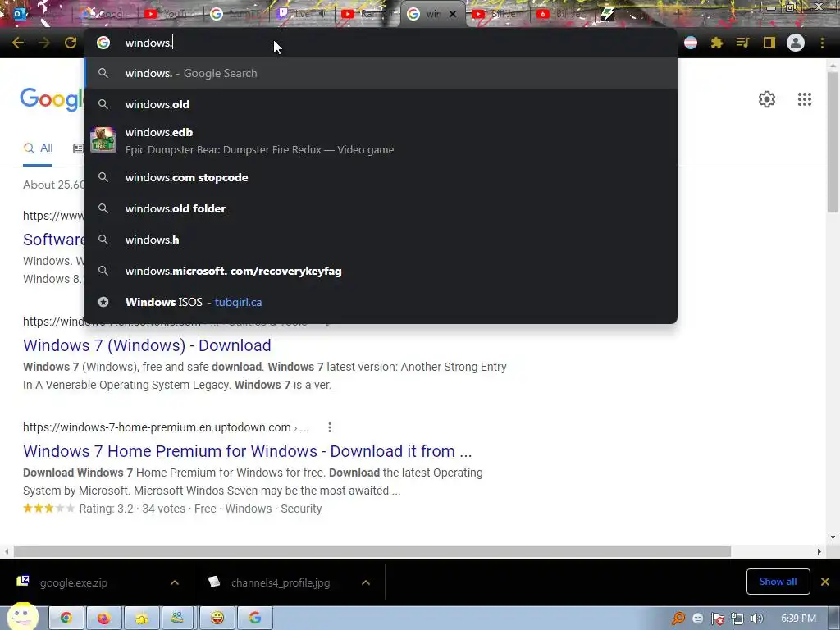Toggle the side panel icon
This screenshot has height=630, width=840.
tap(769, 43)
